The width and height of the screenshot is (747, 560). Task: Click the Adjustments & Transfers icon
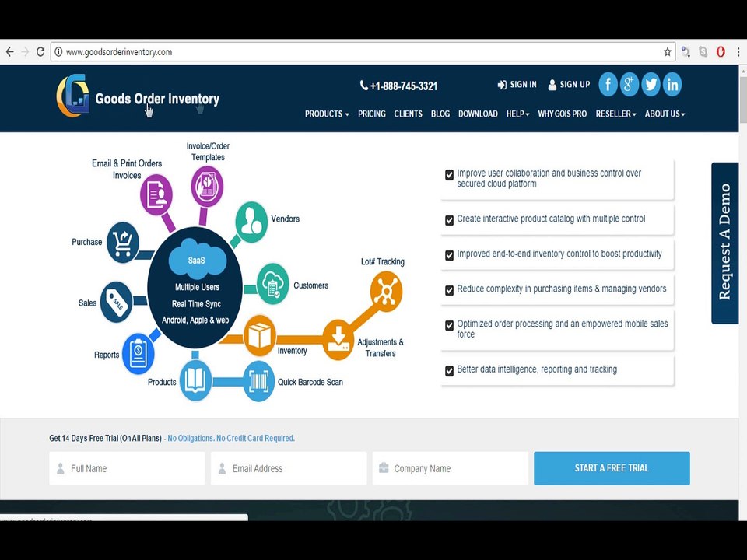pos(338,340)
